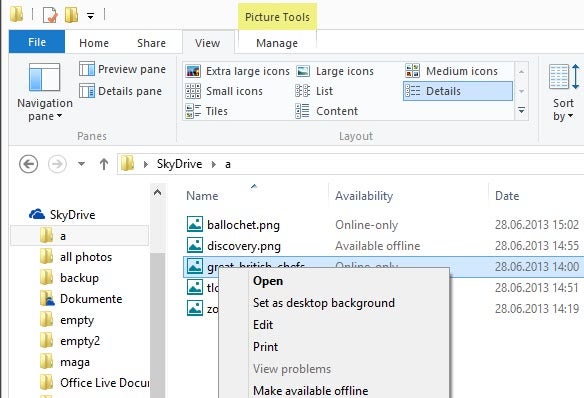The height and width of the screenshot is (398, 584).
Task: Open 'all photos' folder in tree
Action: [x=86, y=257]
